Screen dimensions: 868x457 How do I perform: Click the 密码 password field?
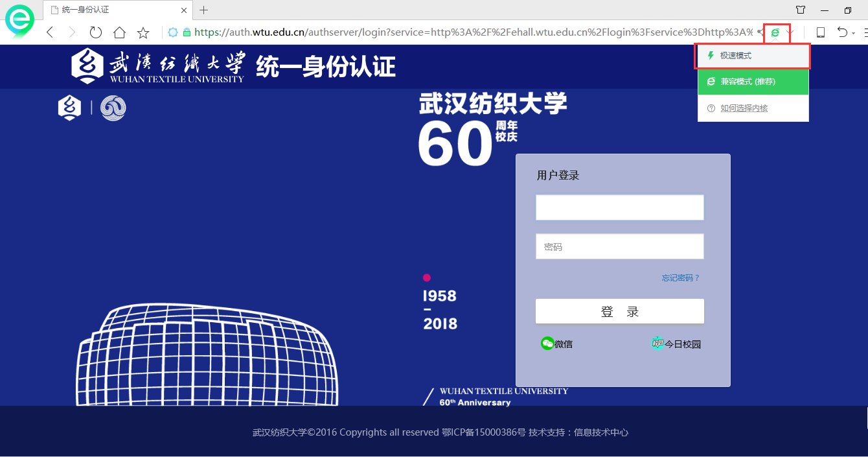click(x=620, y=246)
